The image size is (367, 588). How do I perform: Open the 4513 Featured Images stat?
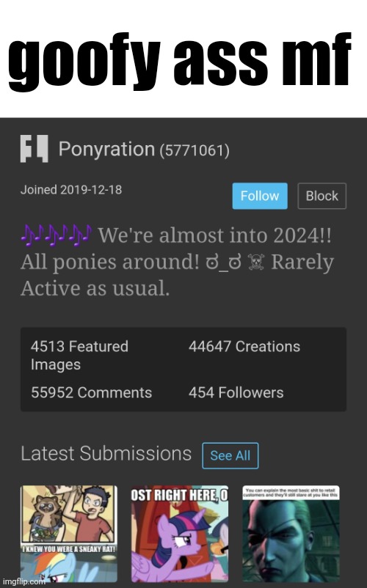79,355
